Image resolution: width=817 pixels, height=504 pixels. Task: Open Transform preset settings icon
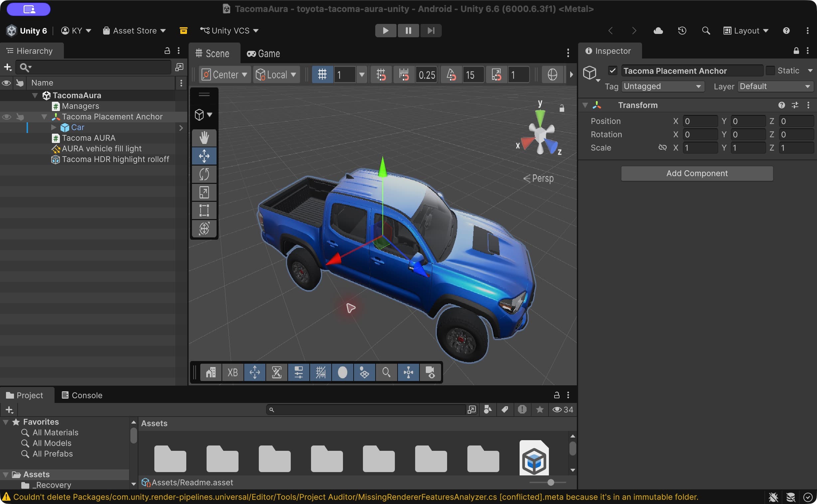795,105
